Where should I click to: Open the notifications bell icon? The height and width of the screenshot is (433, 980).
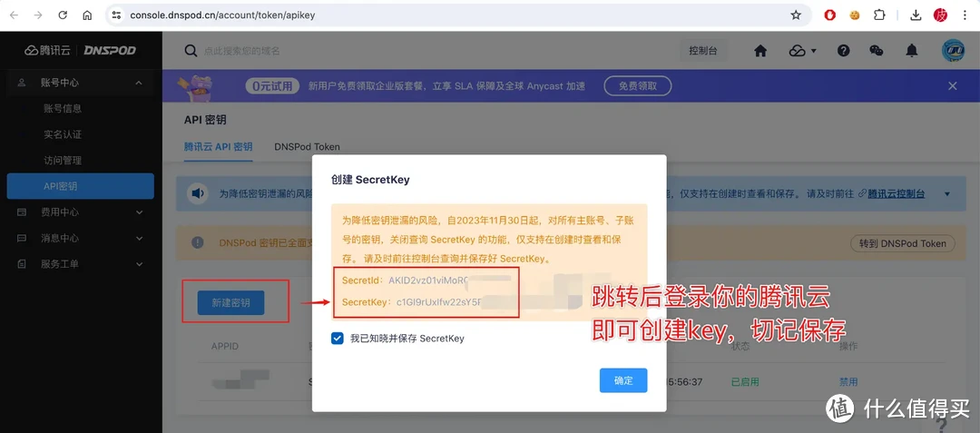pyautogui.click(x=913, y=51)
